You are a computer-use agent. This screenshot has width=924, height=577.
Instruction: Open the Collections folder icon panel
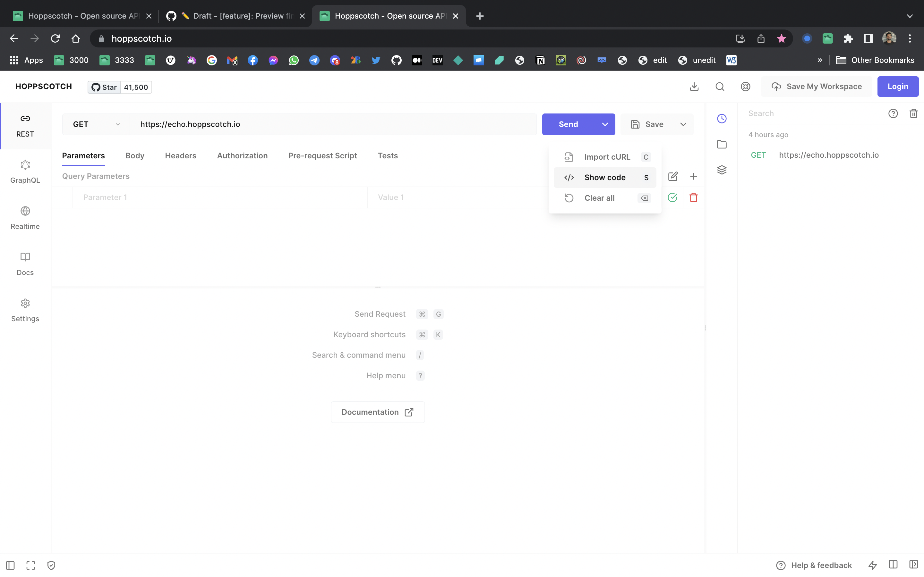(721, 144)
